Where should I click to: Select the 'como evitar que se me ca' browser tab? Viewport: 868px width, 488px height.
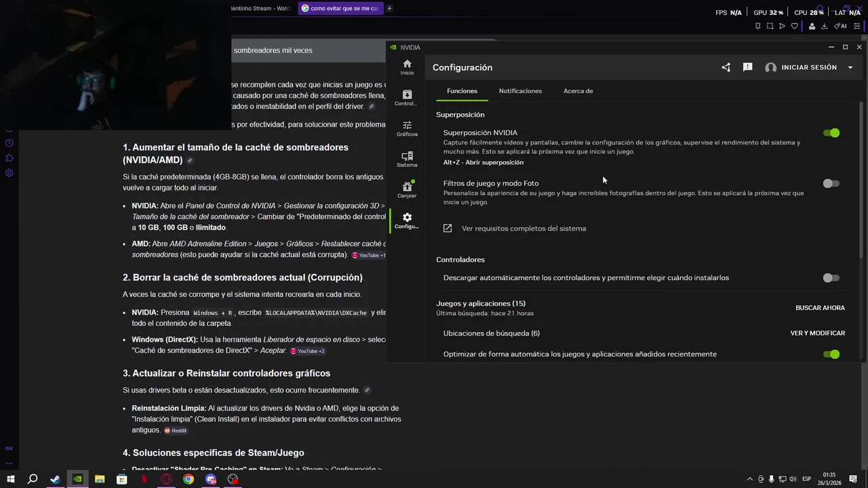tap(339, 8)
